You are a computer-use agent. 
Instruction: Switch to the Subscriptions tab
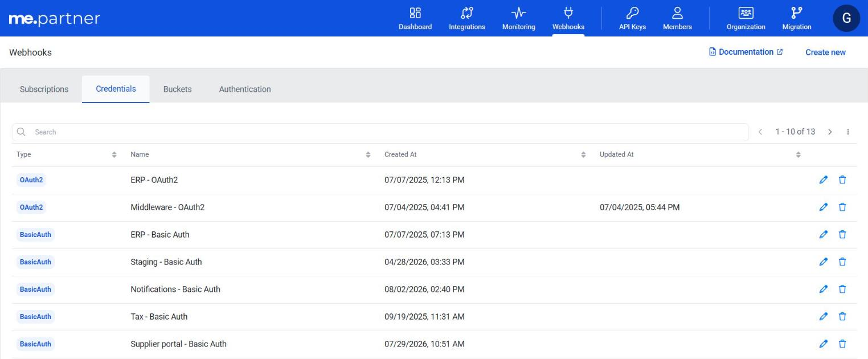pos(44,89)
